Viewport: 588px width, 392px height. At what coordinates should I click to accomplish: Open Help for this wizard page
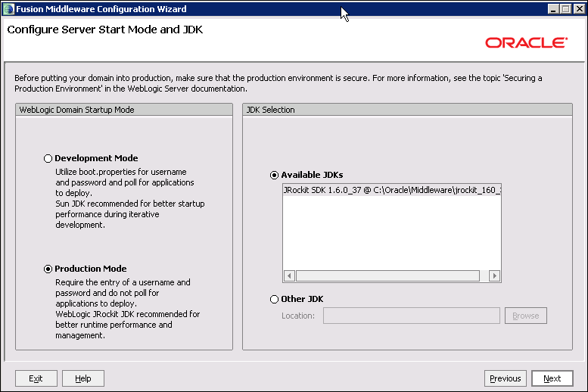point(83,378)
